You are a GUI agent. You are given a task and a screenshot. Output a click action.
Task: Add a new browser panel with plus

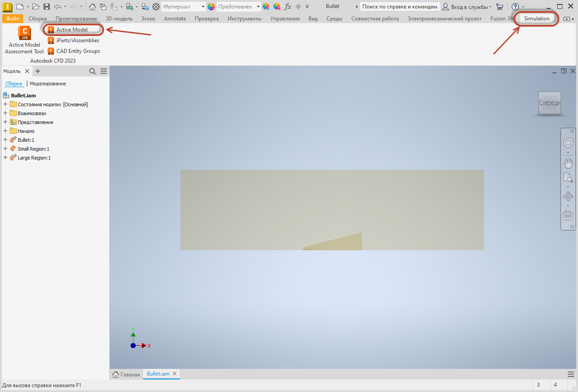[38, 71]
